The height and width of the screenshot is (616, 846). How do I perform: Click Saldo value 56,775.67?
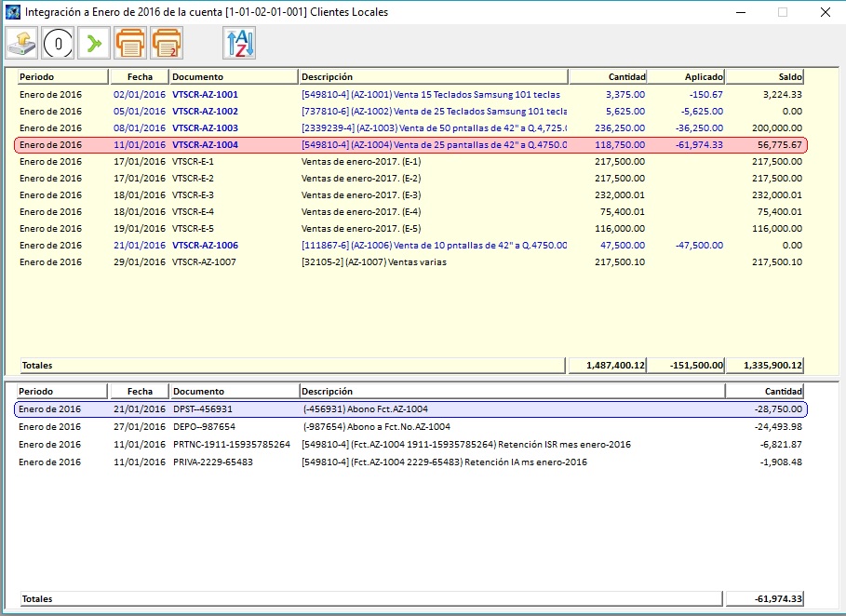(780, 144)
